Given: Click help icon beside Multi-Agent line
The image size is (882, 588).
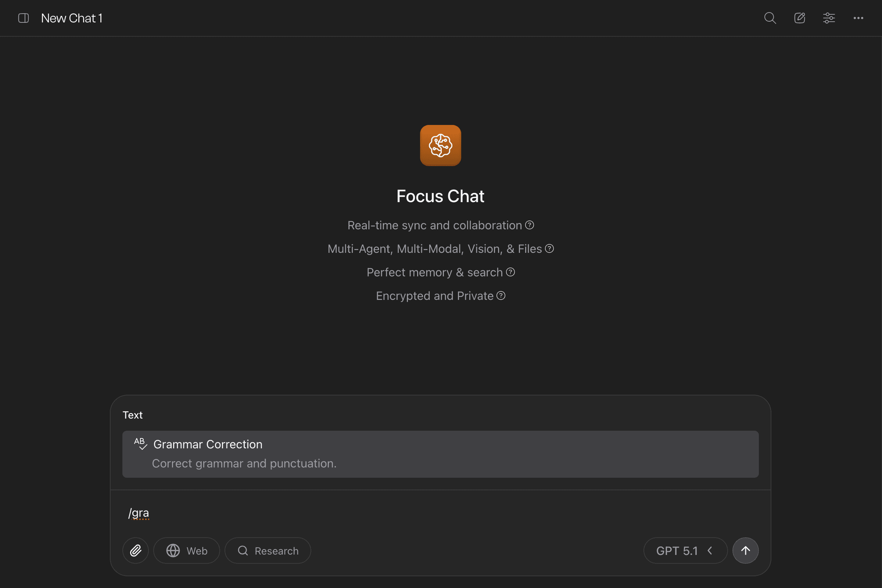Looking at the screenshot, I should [549, 249].
